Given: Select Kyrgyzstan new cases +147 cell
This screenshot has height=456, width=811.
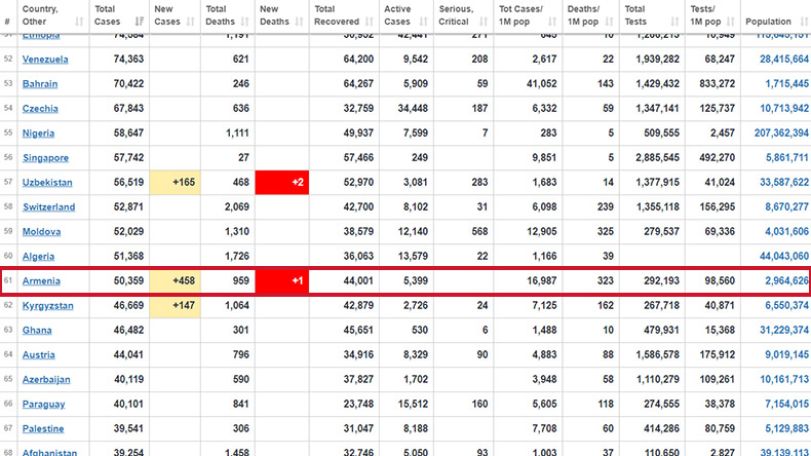Looking at the screenshot, I should (175, 306).
